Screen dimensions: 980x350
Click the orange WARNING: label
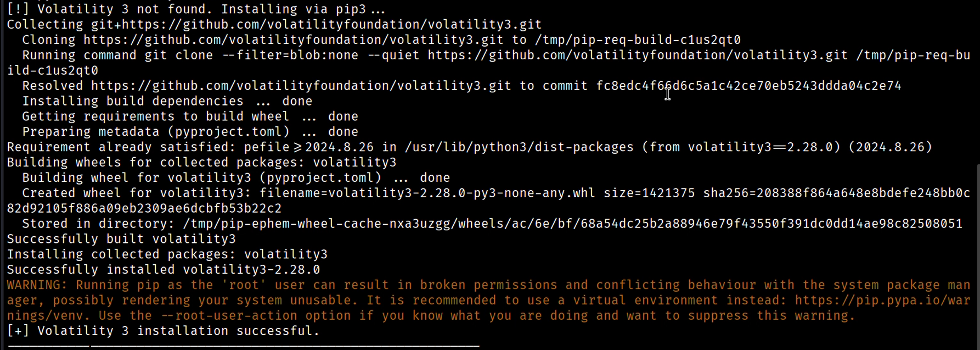[x=37, y=285]
